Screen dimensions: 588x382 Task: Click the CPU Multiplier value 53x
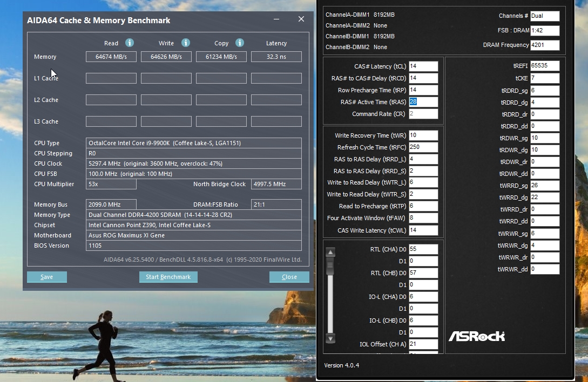(x=111, y=184)
